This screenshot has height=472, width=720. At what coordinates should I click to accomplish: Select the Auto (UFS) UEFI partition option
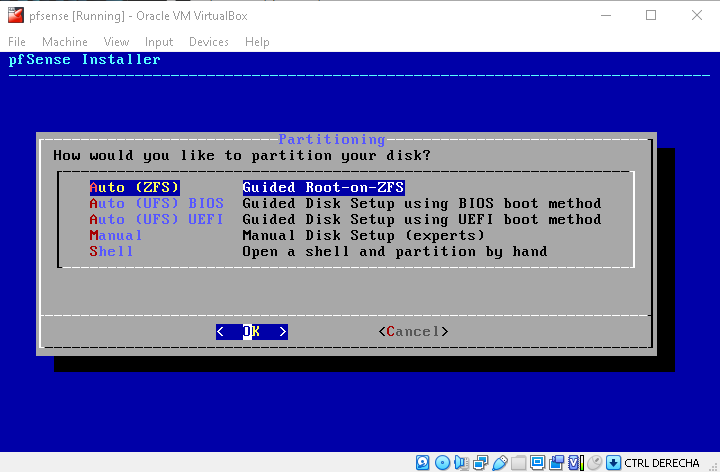156,219
